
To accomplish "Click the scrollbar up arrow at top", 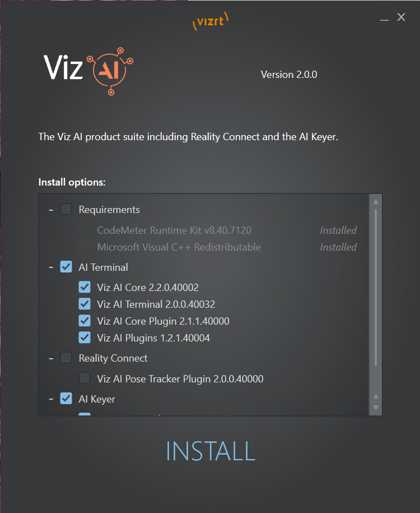I will pos(376,201).
